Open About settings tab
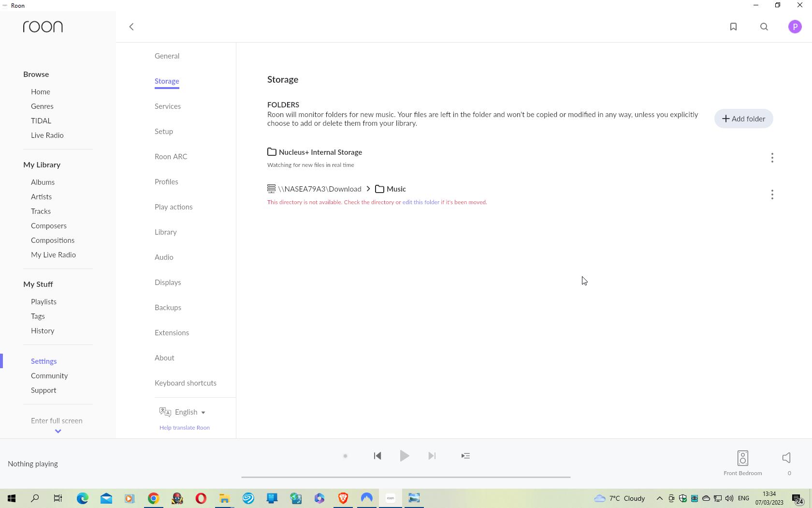The width and height of the screenshot is (812, 508). pos(164,358)
